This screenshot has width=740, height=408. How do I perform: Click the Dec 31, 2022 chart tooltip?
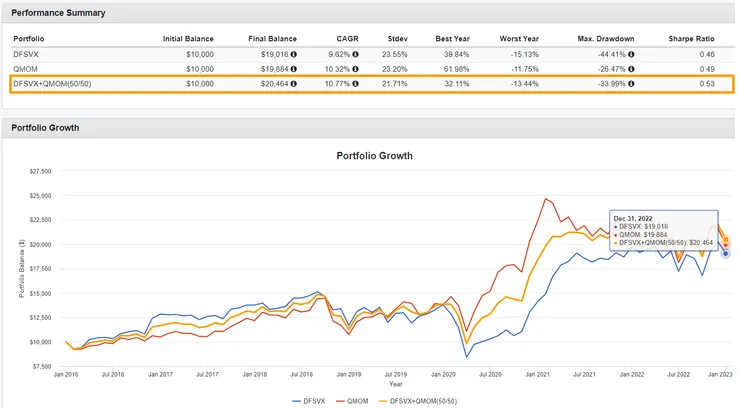point(663,228)
